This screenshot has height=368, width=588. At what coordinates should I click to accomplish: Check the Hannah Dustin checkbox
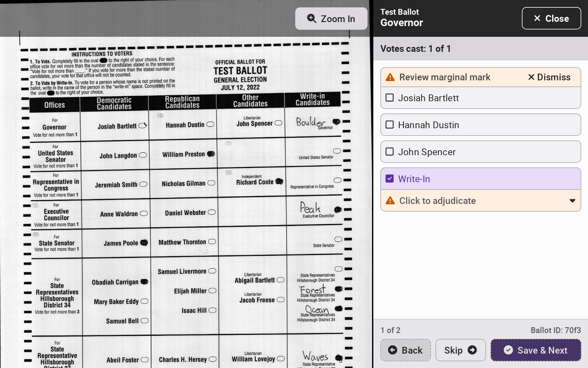pos(390,125)
